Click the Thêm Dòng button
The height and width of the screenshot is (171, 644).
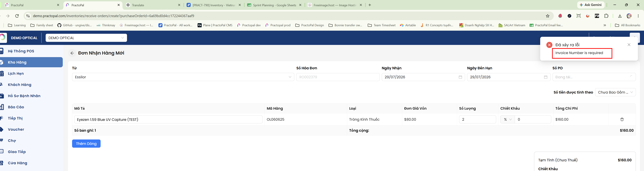[86, 144]
